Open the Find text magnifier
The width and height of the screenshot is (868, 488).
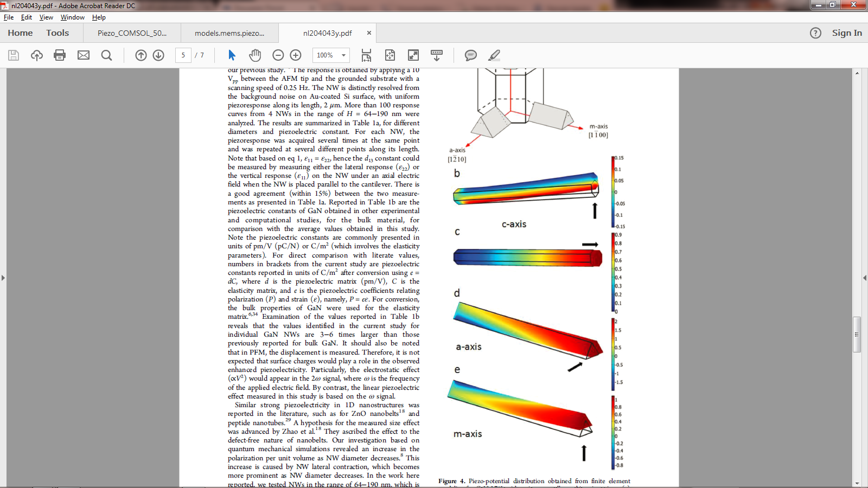(x=107, y=55)
